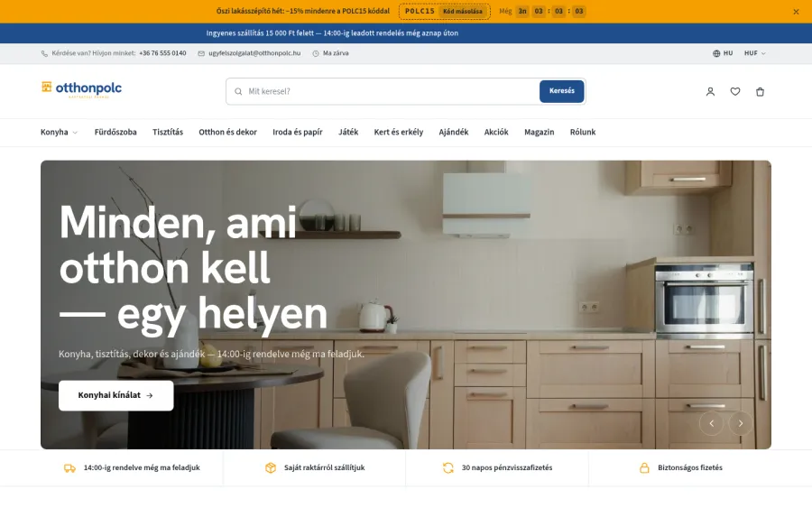Screen dimensions: 812x508
Task: Click the warehouse box icon
Action: pyautogui.click(x=271, y=468)
